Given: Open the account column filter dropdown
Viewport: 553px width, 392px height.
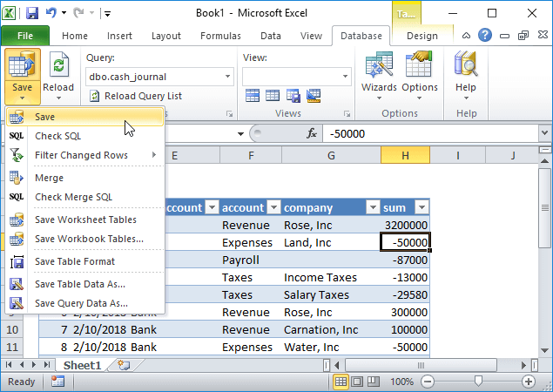Looking at the screenshot, I should [x=273, y=207].
